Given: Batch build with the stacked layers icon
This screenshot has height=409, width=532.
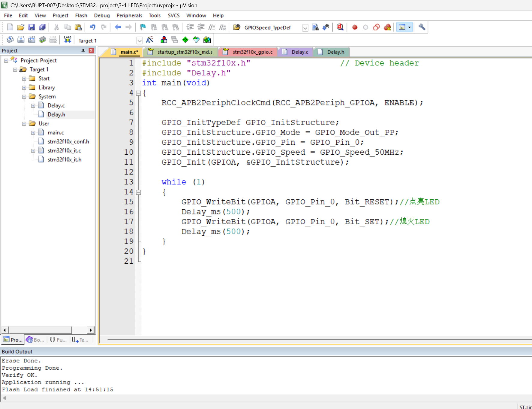Looking at the screenshot, I should point(42,40).
